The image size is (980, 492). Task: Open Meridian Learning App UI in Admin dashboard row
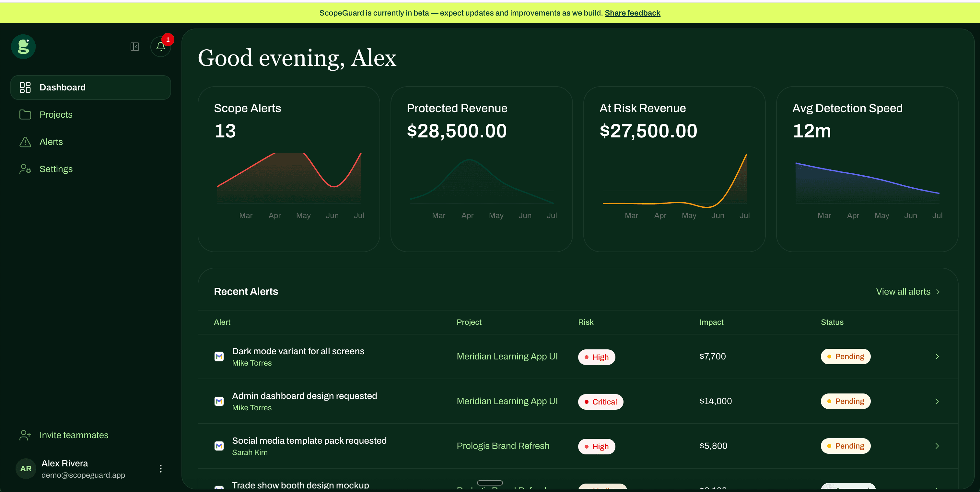click(x=507, y=401)
